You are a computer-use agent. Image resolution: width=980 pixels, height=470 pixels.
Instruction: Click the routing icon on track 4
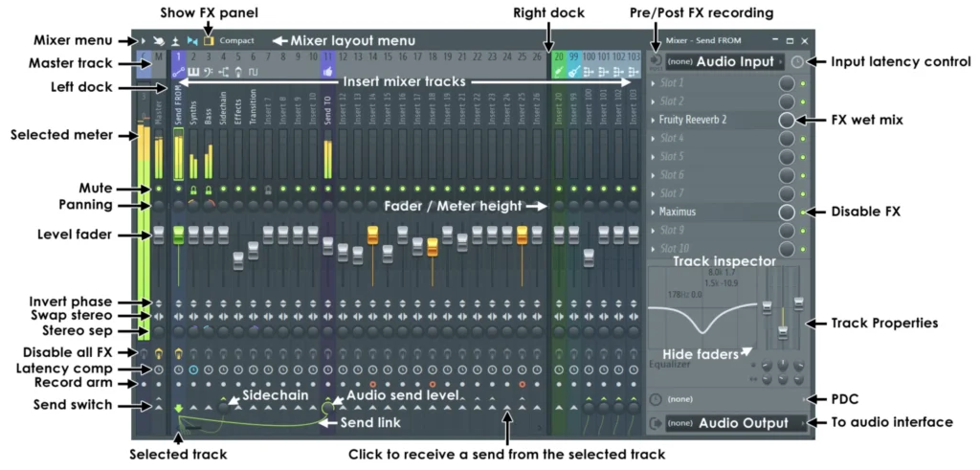point(223,73)
